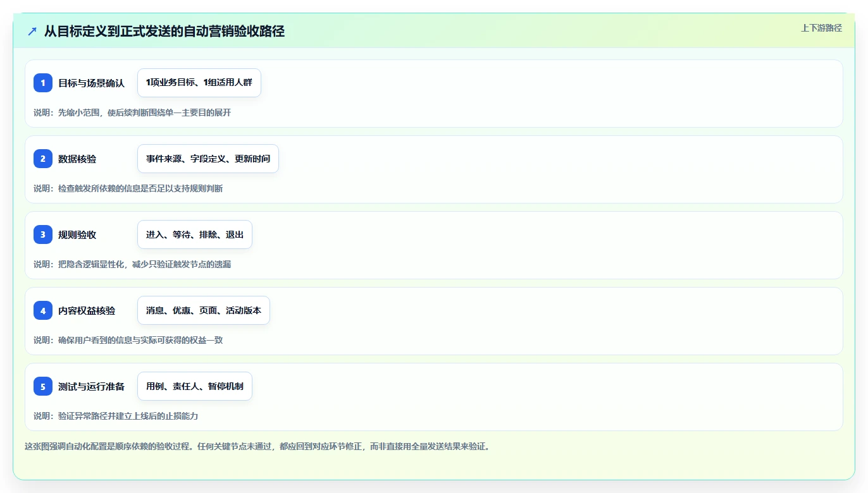
Task: Select the 事件来源、字段定义、更新时间 chip
Action: click(208, 159)
